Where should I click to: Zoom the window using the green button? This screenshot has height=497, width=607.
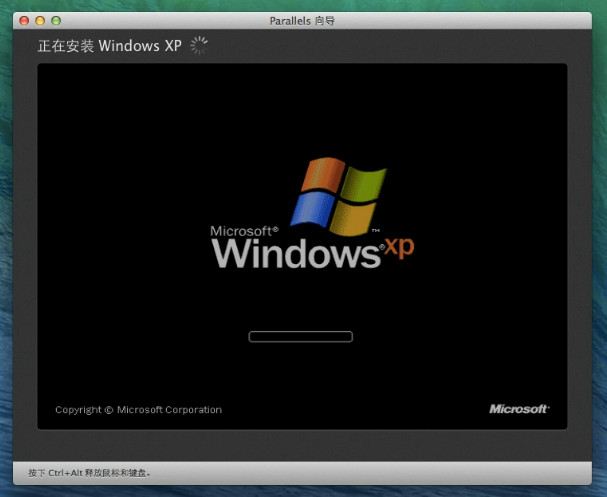pos(56,20)
